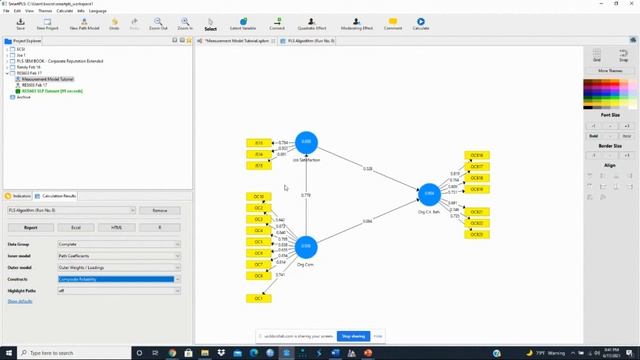Open the Highlight Paths dropdown
640x360 pixels.
pos(119,291)
